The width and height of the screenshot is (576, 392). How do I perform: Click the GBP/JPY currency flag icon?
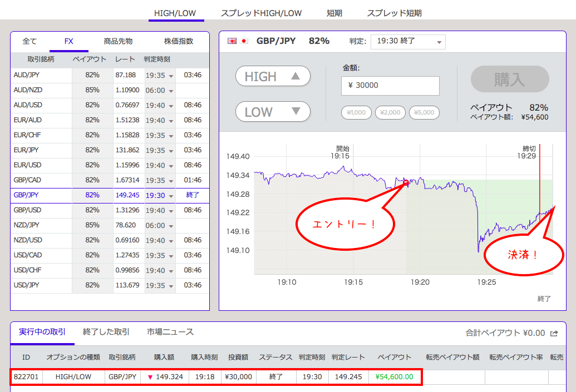(238, 41)
